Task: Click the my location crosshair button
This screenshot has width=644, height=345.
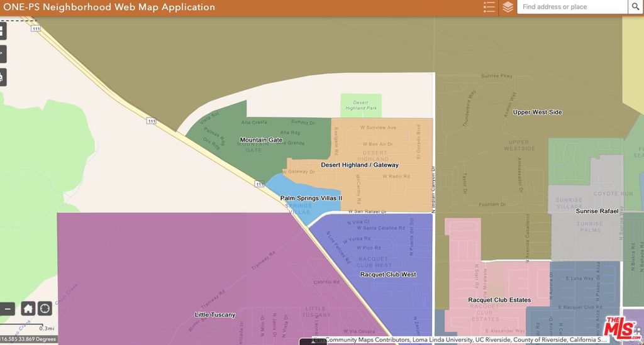Action: click(45, 309)
